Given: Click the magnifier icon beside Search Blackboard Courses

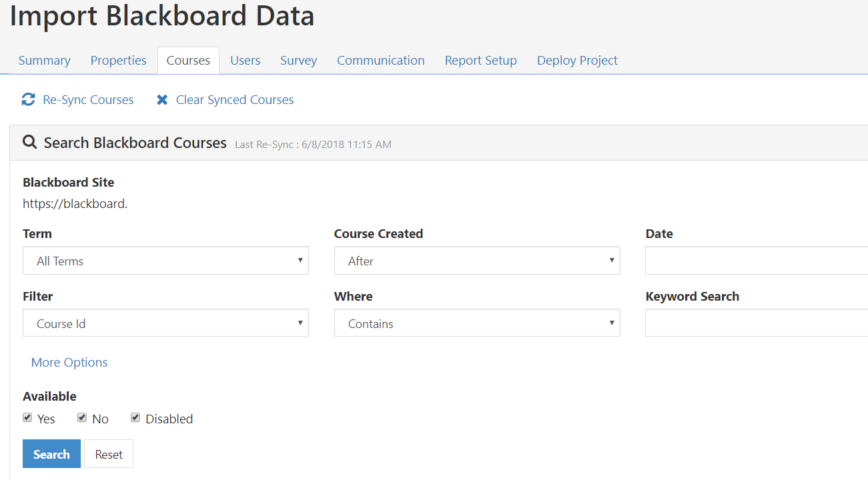Looking at the screenshot, I should (29, 142).
